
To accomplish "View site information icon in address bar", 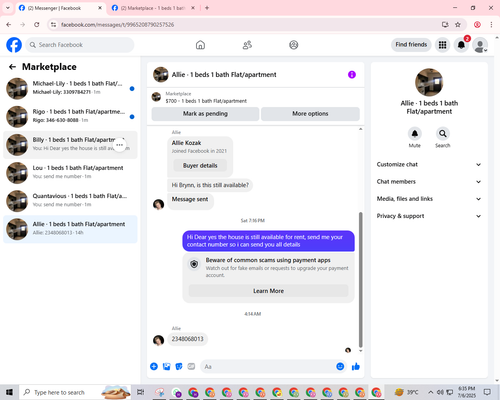I will (53, 24).
